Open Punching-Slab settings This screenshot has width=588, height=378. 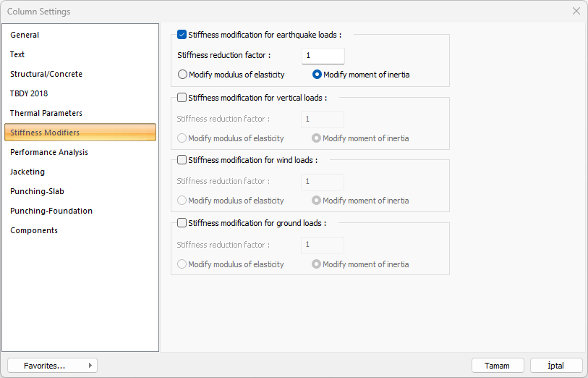(37, 191)
